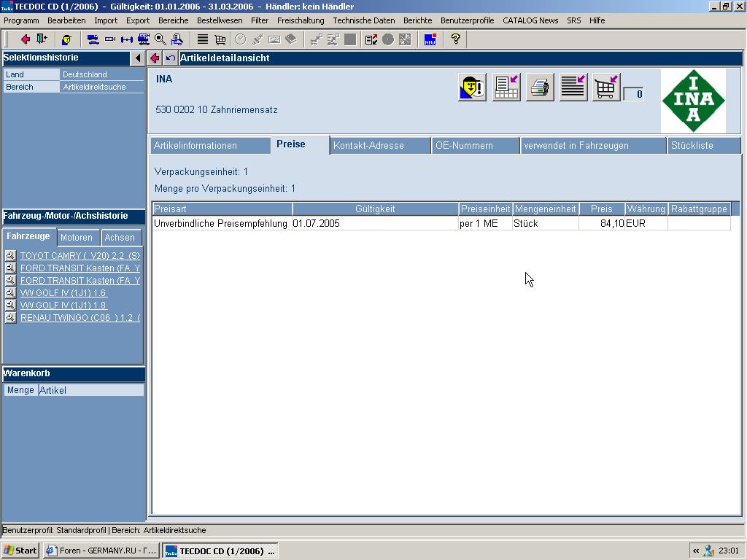Click the print icon in article header

(x=540, y=88)
